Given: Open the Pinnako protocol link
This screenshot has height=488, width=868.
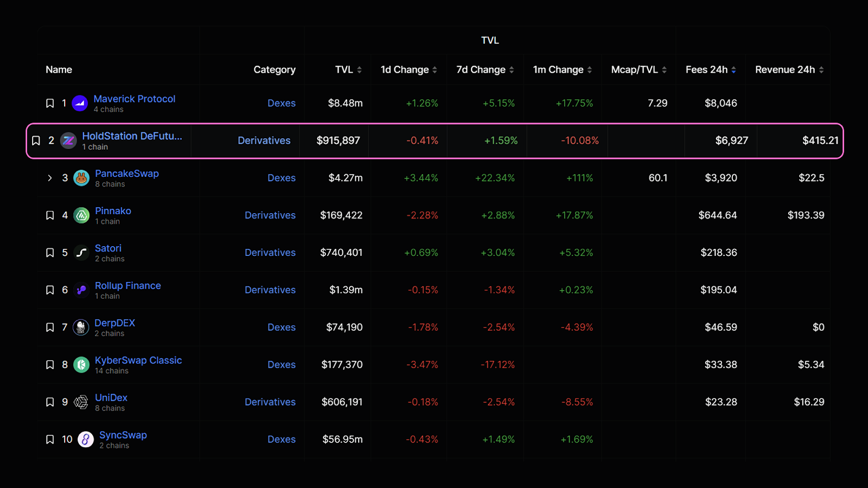Looking at the screenshot, I should coord(113,211).
